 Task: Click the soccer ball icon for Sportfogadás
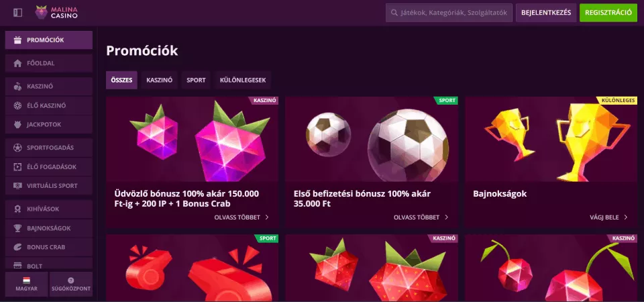[x=17, y=147]
